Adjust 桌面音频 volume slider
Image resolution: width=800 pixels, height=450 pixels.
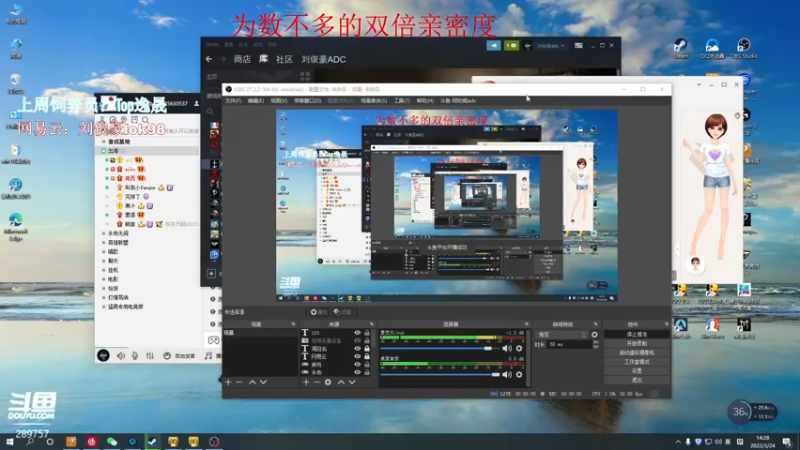[440, 374]
